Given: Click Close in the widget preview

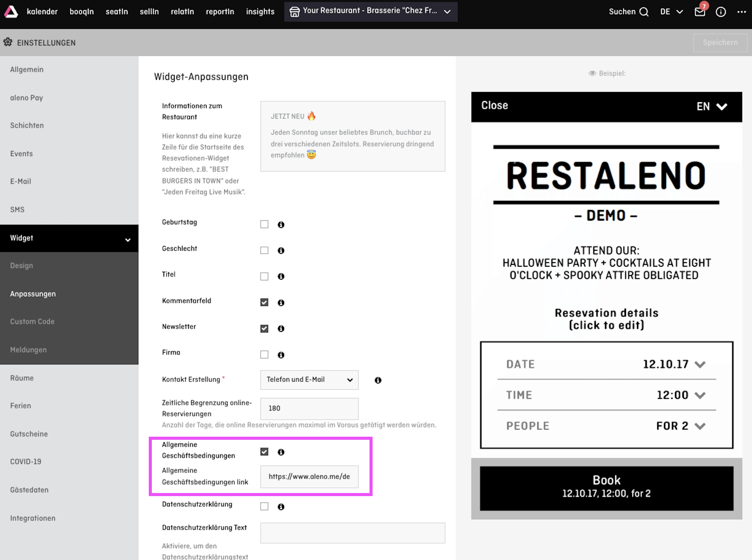Looking at the screenshot, I should (494, 105).
